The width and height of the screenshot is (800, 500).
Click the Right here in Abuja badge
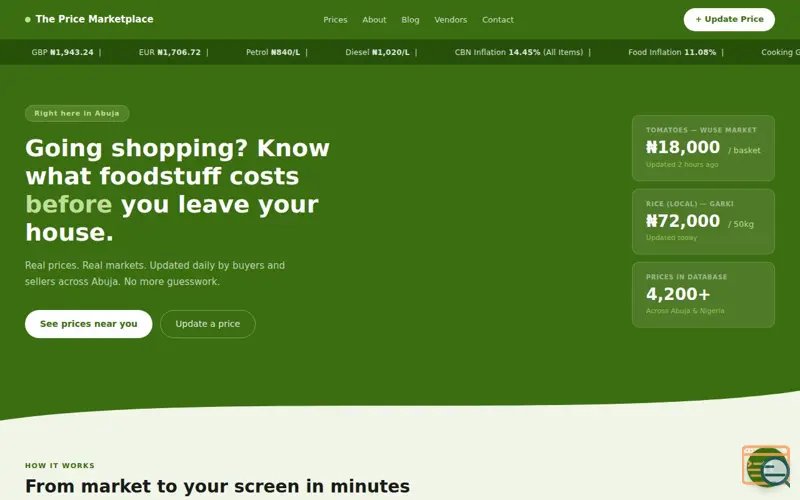point(77,113)
